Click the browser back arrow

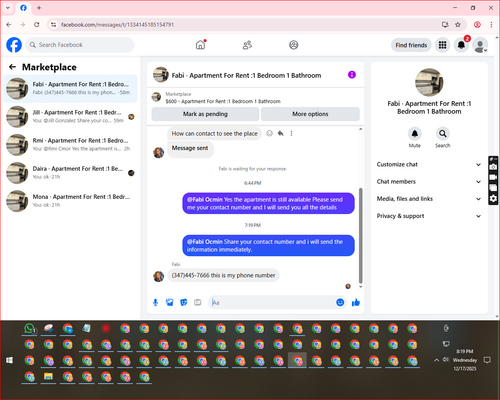(x=9, y=25)
